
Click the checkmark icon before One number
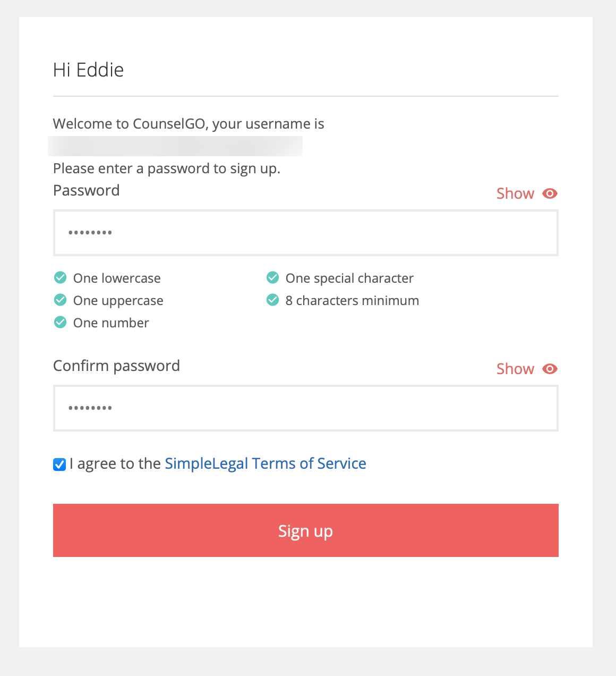coord(60,322)
